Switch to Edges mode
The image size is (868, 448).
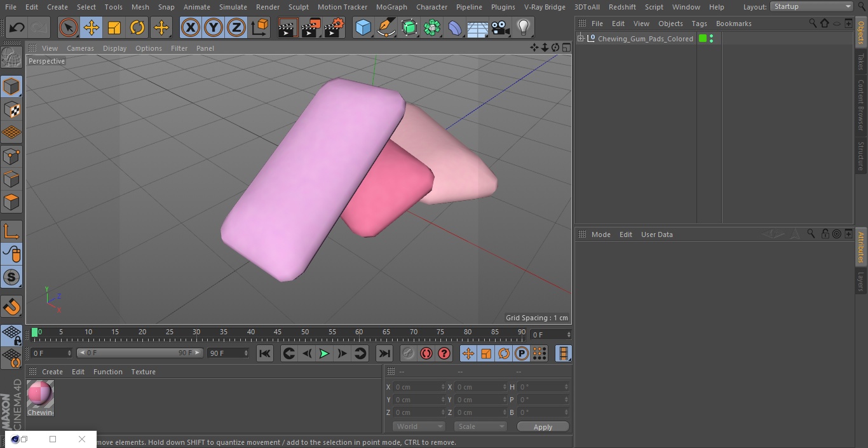click(x=11, y=179)
